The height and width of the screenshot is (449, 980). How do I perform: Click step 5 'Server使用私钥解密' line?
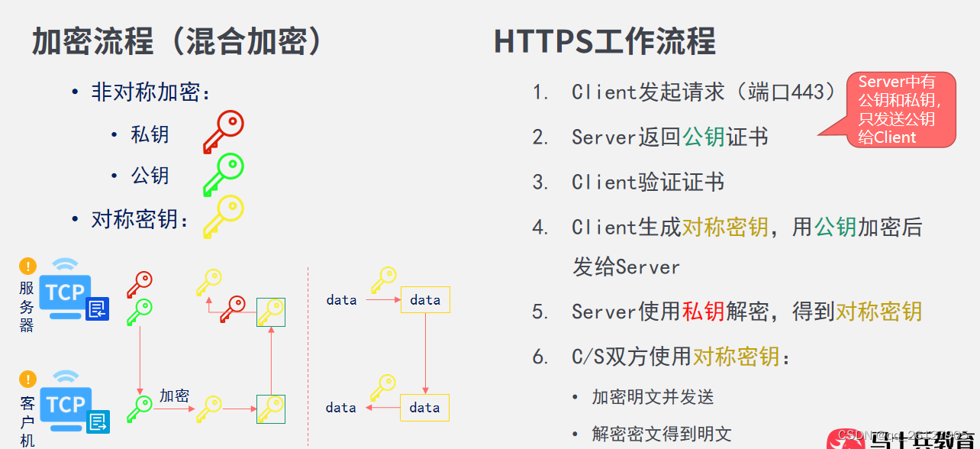click(x=746, y=312)
